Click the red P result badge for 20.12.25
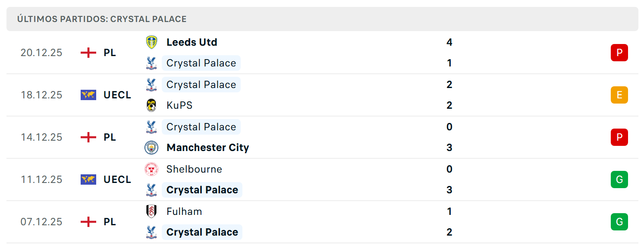The width and height of the screenshot is (644, 252). [x=619, y=53]
